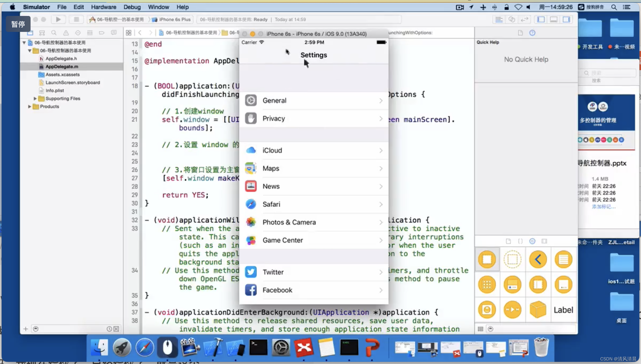
Task: Select the project scheme in toolbar
Action: pyautogui.click(x=117, y=19)
